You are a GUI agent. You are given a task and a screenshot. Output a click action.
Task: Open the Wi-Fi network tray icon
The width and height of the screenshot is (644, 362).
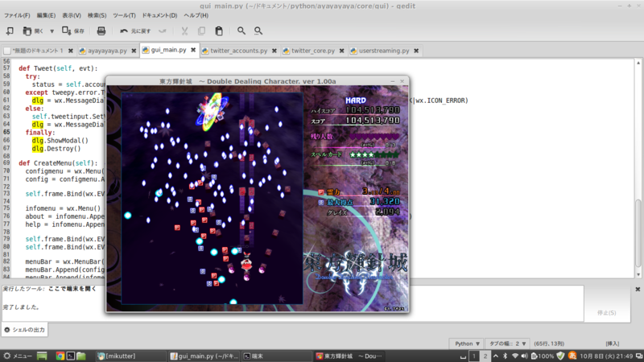(514, 356)
